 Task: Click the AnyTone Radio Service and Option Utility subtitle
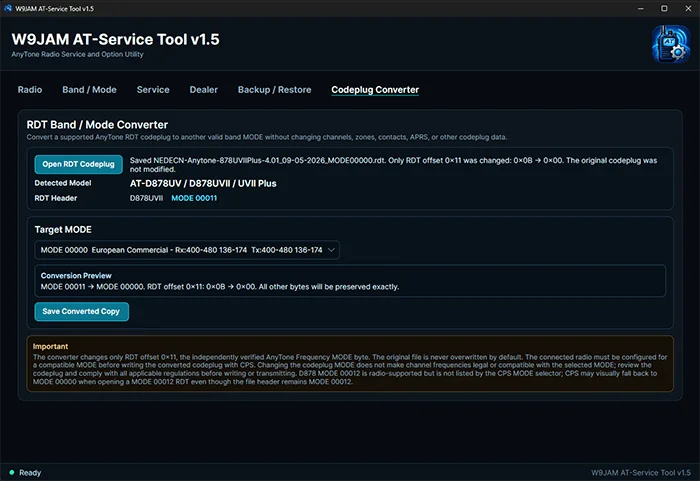(x=78, y=54)
